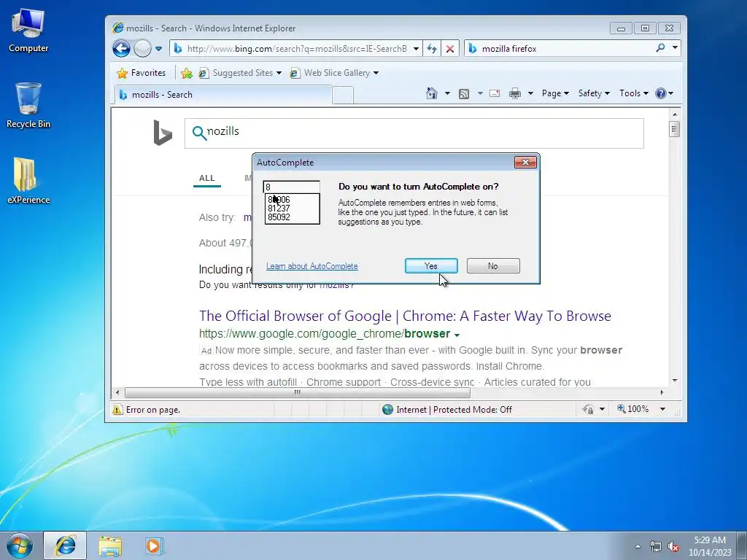This screenshot has width=747, height=560.
Task: Select the Computer desktop icon
Action: click(x=28, y=31)
